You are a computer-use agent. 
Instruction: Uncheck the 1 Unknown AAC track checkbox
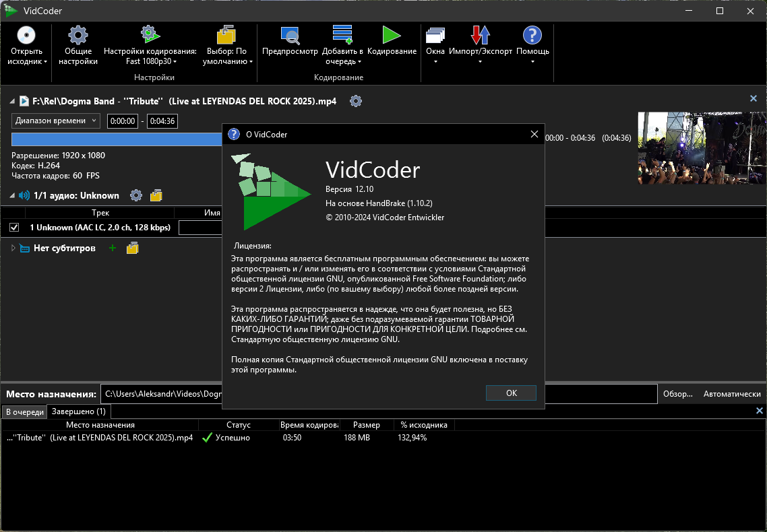pos(14,227)
